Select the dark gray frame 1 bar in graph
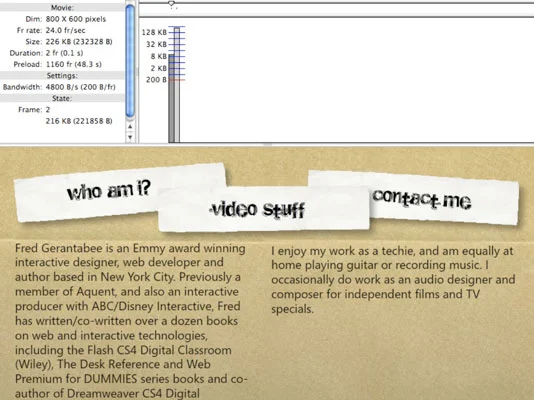Image resolution: width=534 pixels, height=400 pixels. point(171,98)
